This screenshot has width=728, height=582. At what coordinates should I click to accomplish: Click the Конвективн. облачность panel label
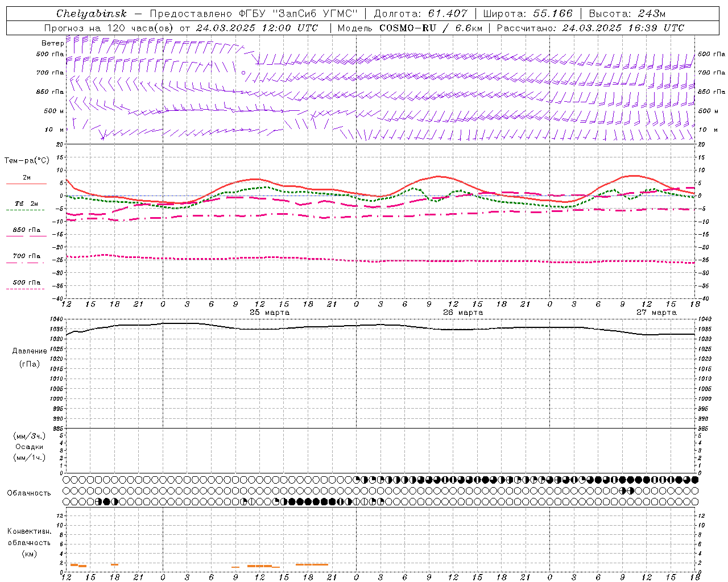pos(29,542)
